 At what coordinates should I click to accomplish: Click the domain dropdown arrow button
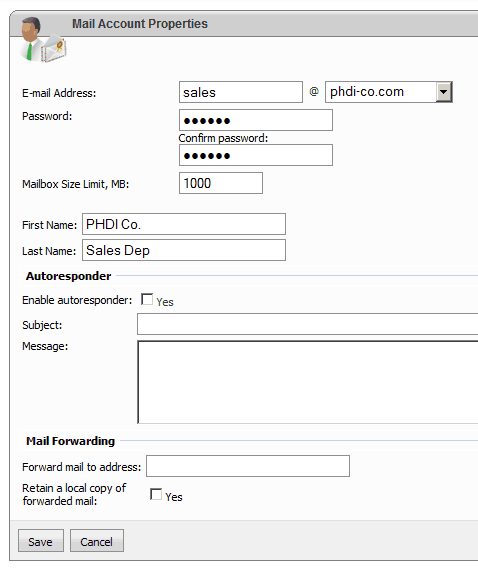444,92
